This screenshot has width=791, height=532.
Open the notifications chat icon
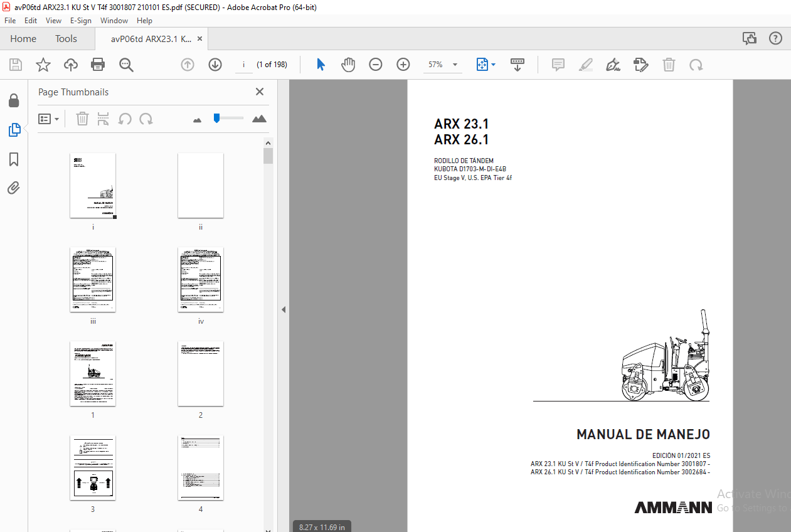[x=750, y=38]
